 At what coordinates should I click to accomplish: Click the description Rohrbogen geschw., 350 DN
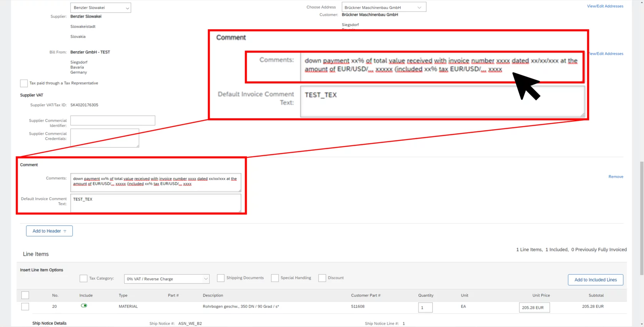pyautogui.click(x=241, y=307)
